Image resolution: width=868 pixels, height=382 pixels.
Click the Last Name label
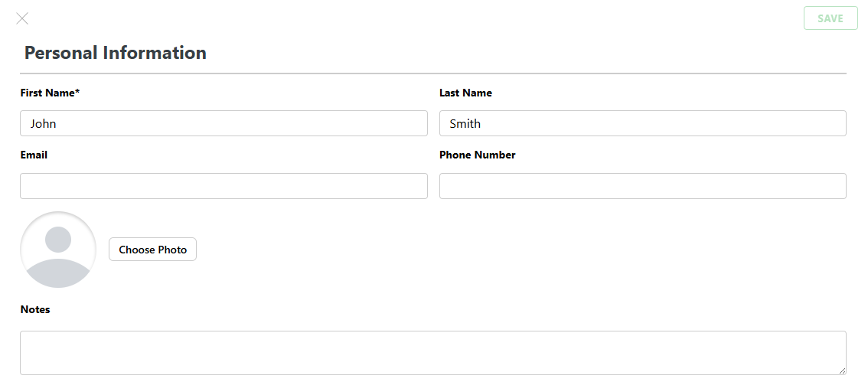(x=465, y=93)
